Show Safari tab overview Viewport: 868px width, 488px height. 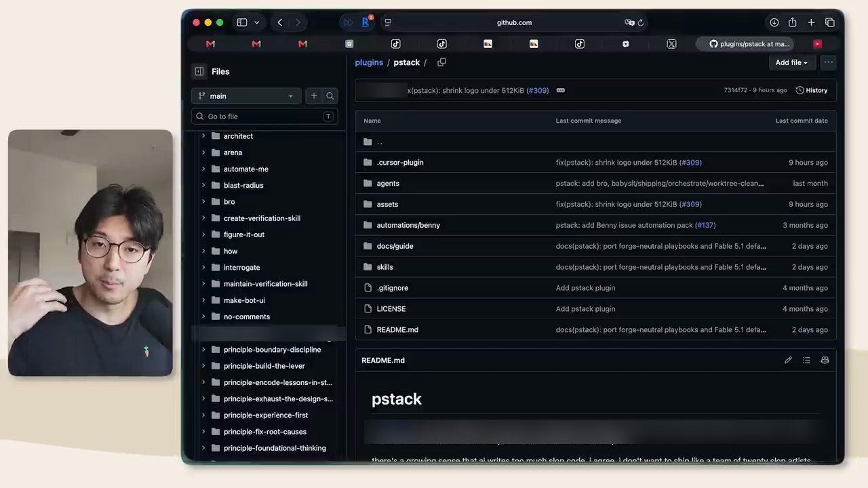[830, 22]
